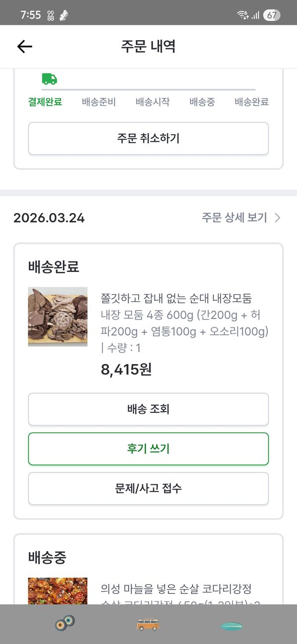Viewport: 297px width, 644px height.
Task: Select the 배송완료 status step label
Action: coord(251,102)
